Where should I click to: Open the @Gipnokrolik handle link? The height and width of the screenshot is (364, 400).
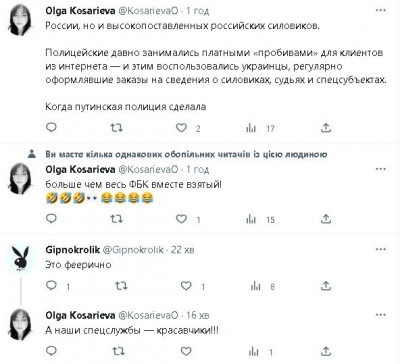[x=133, y=250]
